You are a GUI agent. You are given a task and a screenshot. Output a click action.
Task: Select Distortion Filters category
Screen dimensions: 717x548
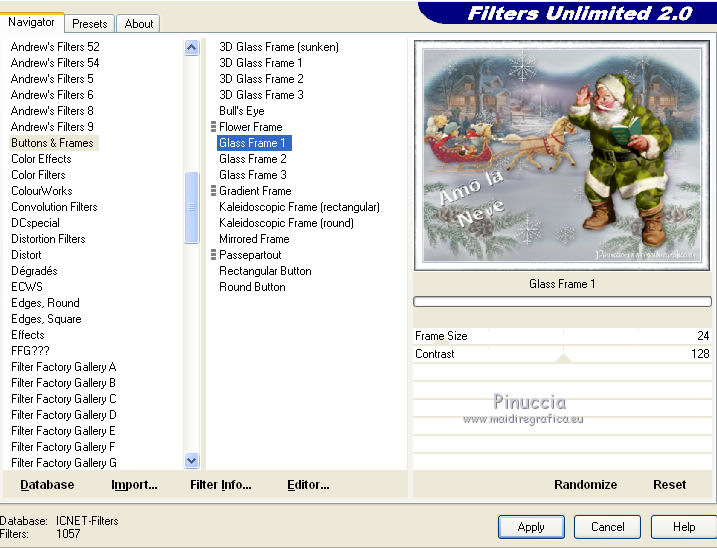[48, 239]
